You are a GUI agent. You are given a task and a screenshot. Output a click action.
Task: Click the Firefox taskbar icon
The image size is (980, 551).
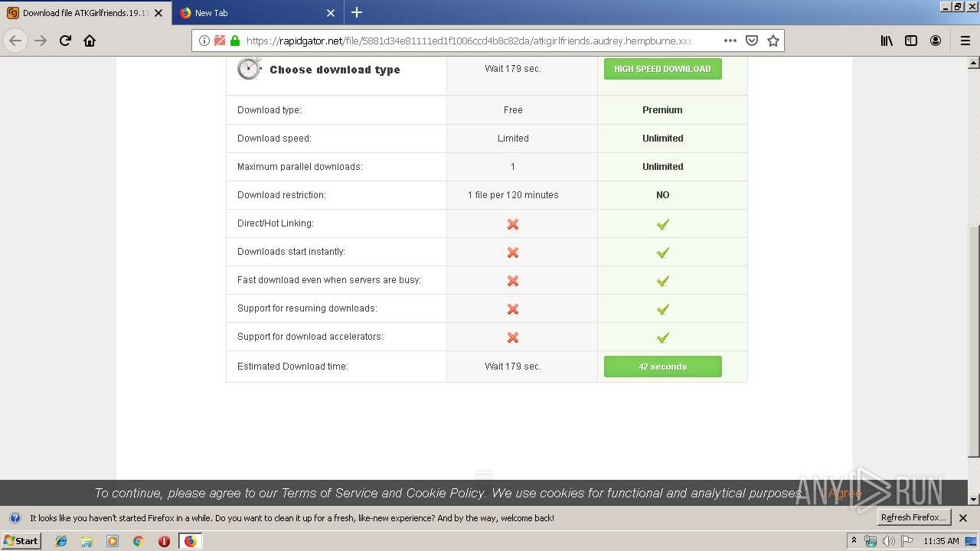coord(190,541)
